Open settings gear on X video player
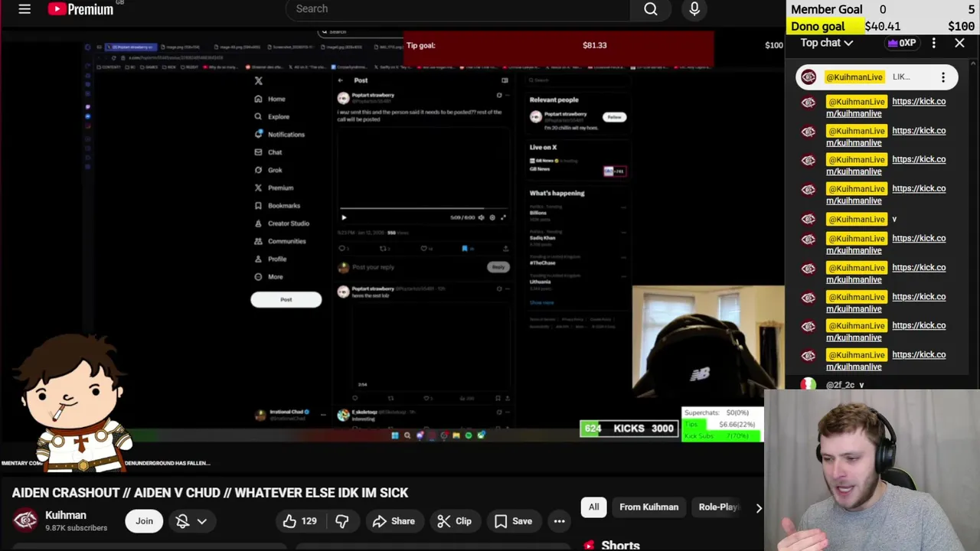Viewport: 980px width, 551px height. click(x=492, y=217)
